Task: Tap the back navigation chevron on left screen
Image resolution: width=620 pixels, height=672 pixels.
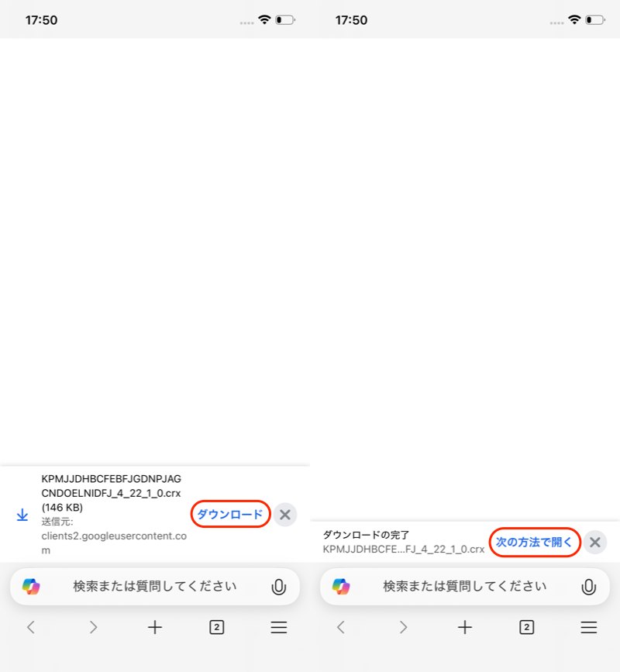Action: [30, 627]
